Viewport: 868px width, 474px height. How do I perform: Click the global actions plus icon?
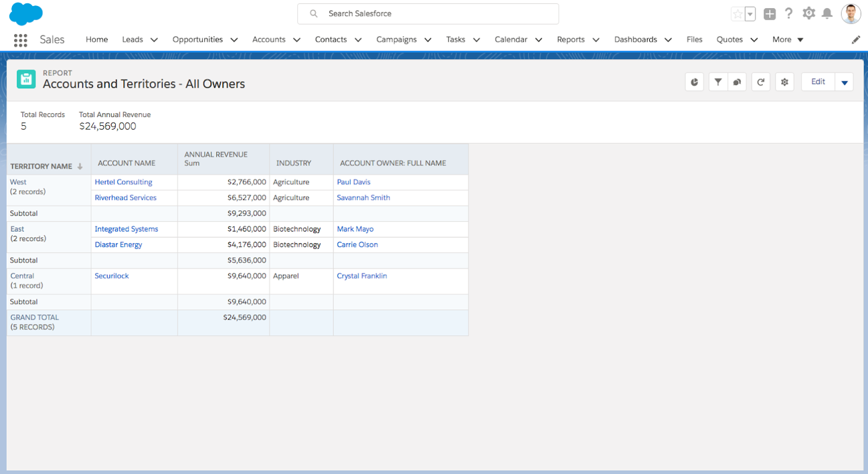click(x=770, y=13)
